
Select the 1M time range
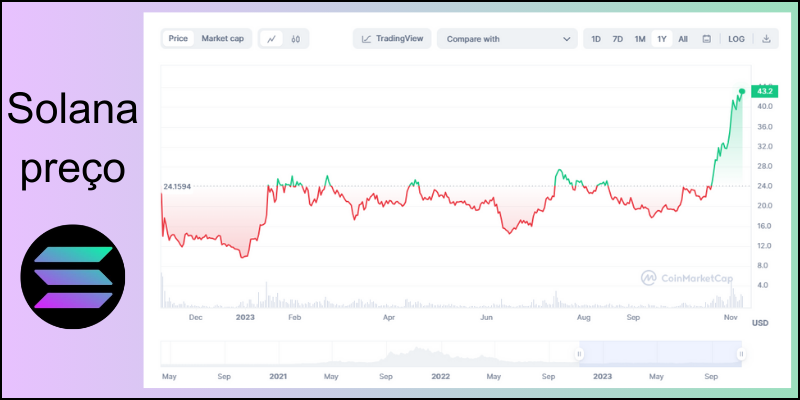click(639, 39)
